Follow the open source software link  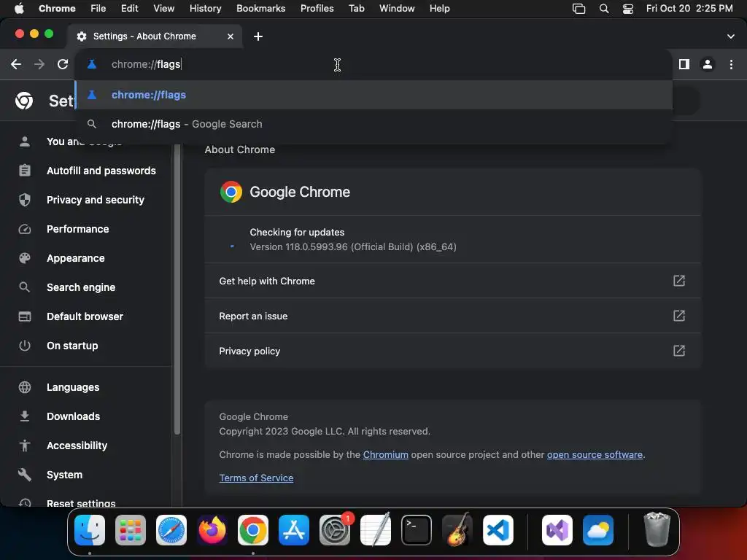(x=595, y=455)
